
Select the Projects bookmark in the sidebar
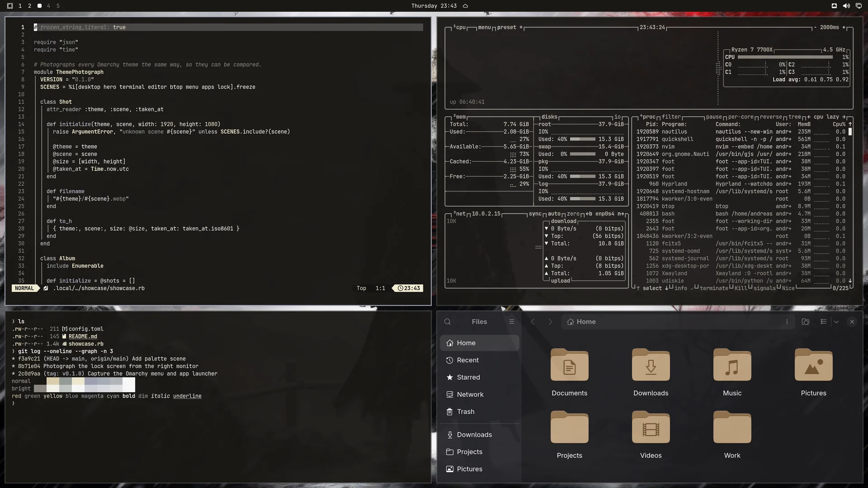pos(480,452)
